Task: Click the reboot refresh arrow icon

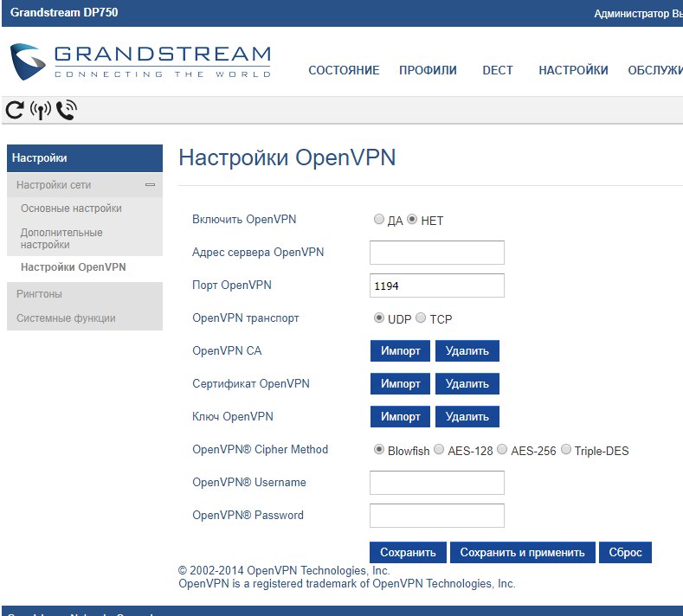Action: (15, 110)
